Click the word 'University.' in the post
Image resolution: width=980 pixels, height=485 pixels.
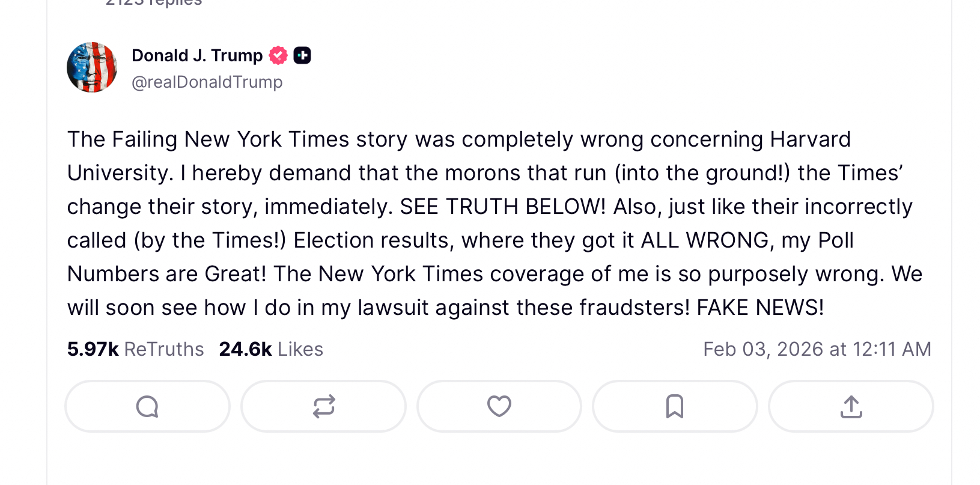[120, 173]
